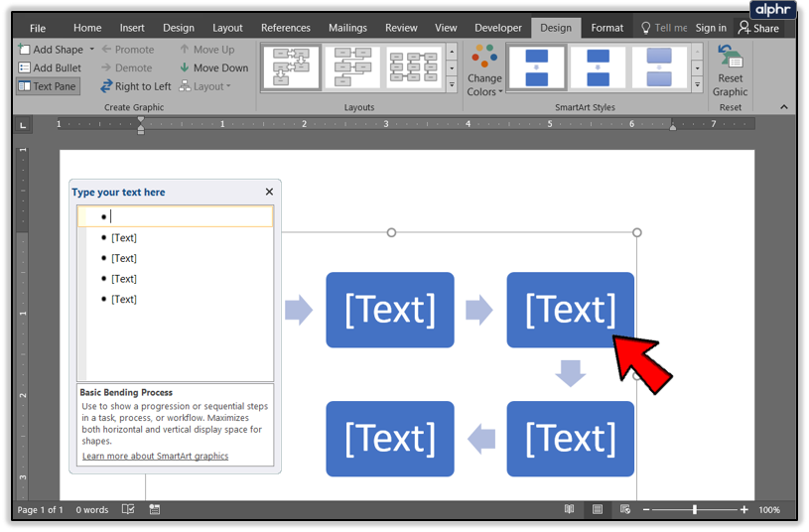Click the Move Down arrow icon
809x532 pixels.
click(x=185, y=67)
